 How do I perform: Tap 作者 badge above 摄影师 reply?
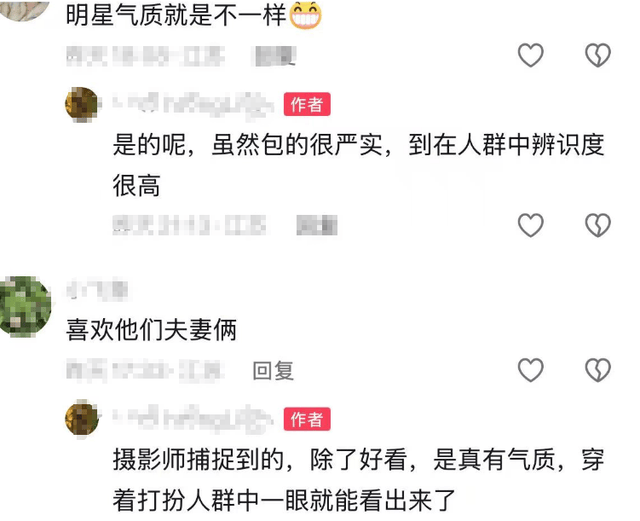tap(307, 419)
